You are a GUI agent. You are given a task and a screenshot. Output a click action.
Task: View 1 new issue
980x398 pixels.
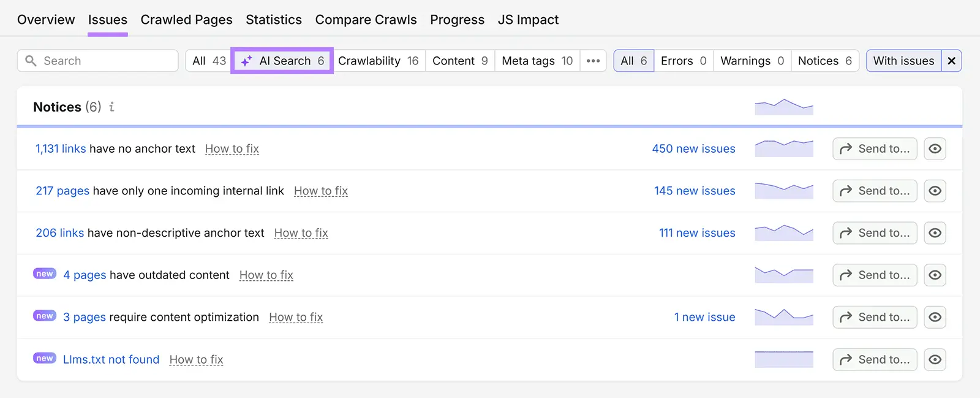tap(704, 317)
